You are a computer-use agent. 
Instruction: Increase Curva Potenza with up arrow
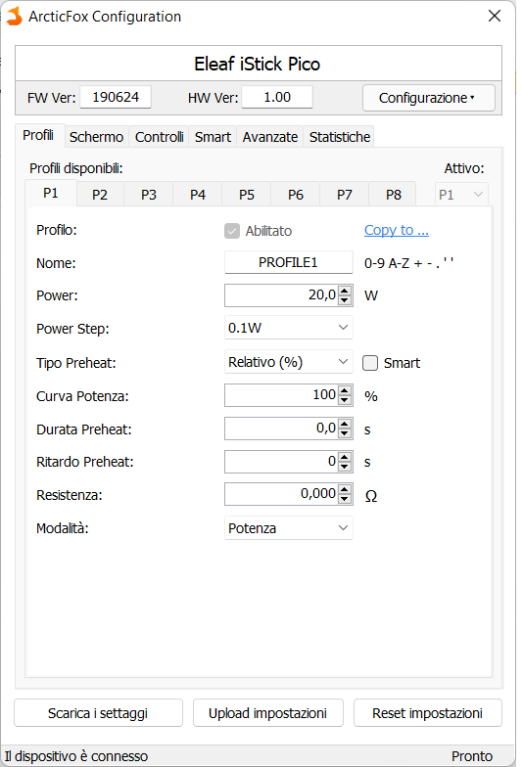click(345, 390)
